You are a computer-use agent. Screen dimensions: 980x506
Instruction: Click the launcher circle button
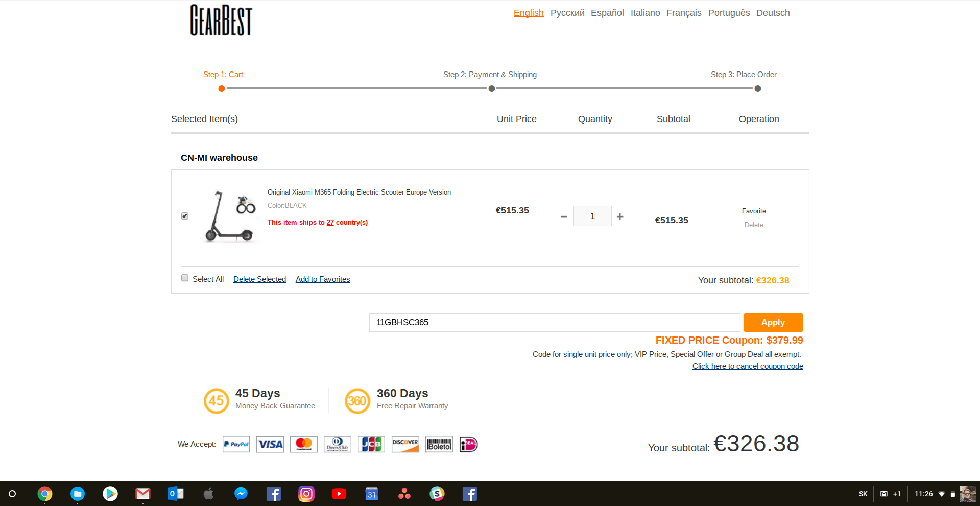[x=12, y=494]
